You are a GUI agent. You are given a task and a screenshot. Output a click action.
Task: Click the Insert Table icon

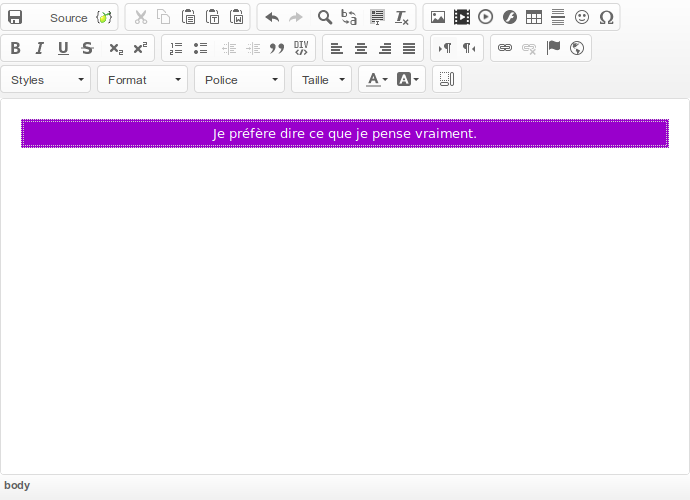534,17
